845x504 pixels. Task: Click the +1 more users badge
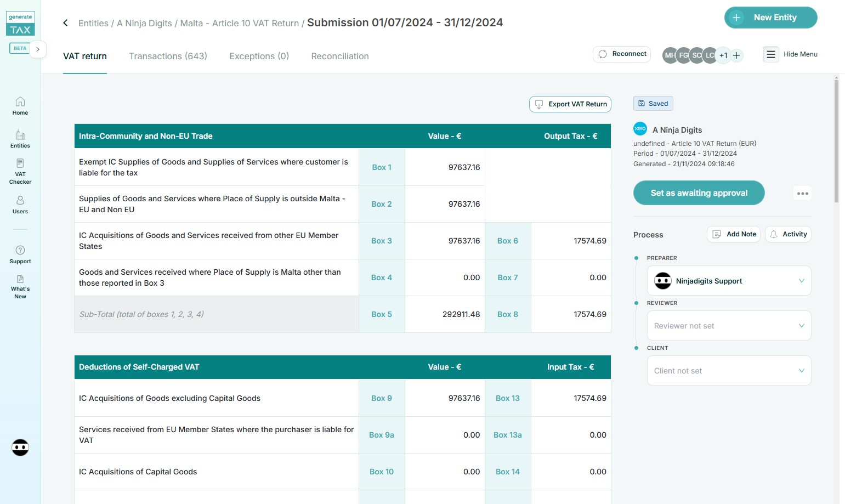tap(723, 55)
